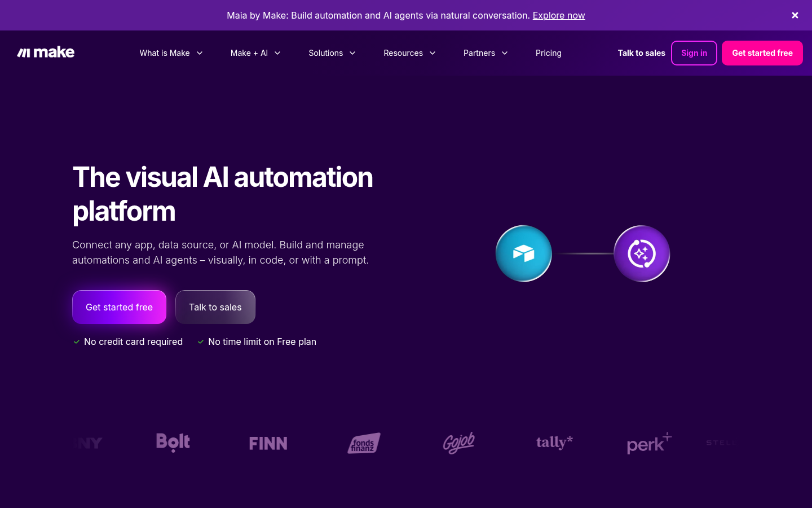Click the Make logo in the header

(46, 52)
